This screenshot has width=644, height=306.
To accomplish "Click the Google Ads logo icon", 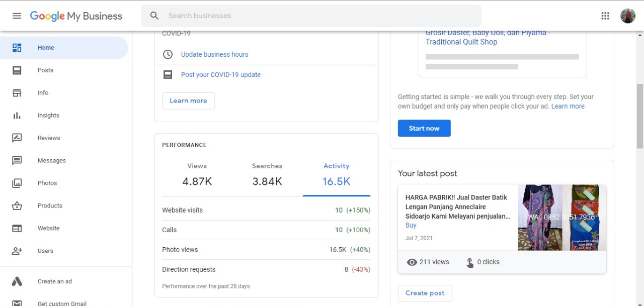I will point(17,281).
